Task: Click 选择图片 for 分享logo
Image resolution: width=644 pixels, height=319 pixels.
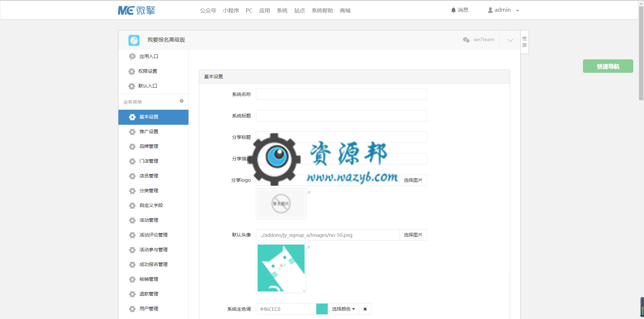Action: [x=413, y=180]
